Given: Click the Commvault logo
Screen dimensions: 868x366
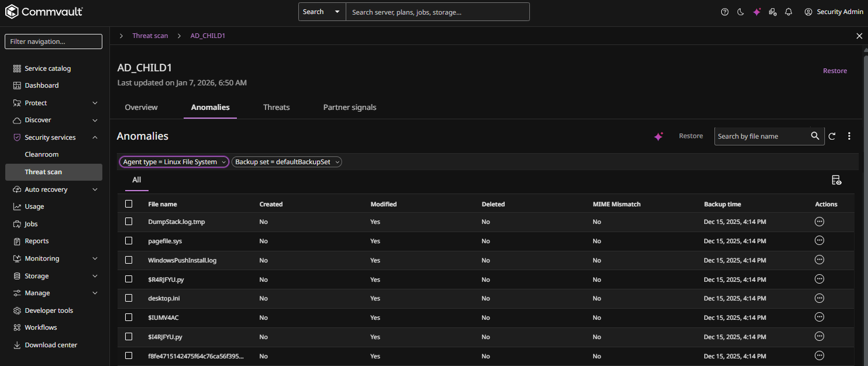Looking at the screenshot, I should tap(44, 12).
